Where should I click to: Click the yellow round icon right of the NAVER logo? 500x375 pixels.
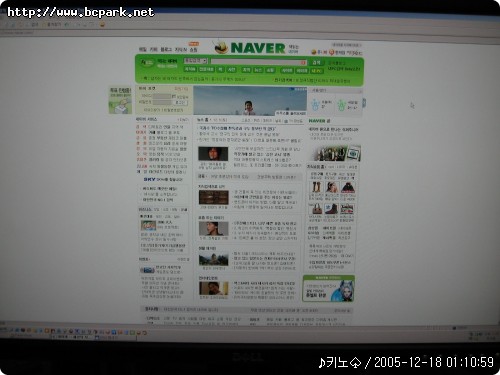(314, 52)
